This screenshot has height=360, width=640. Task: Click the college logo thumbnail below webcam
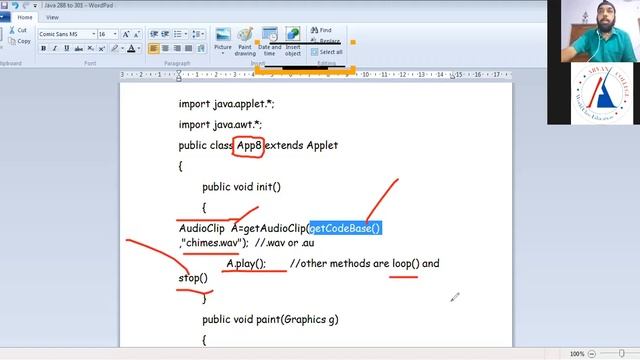pos(602,93)
